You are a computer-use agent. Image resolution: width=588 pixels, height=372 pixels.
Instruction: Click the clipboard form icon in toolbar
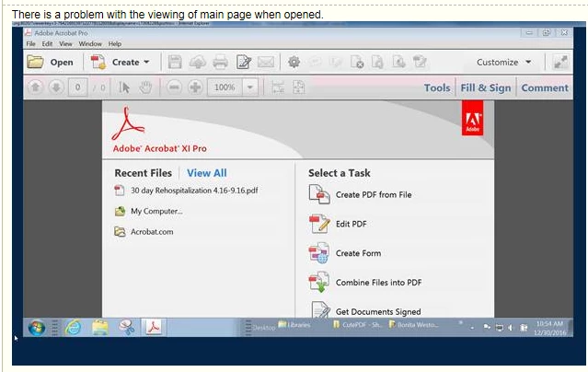point(420,62)
